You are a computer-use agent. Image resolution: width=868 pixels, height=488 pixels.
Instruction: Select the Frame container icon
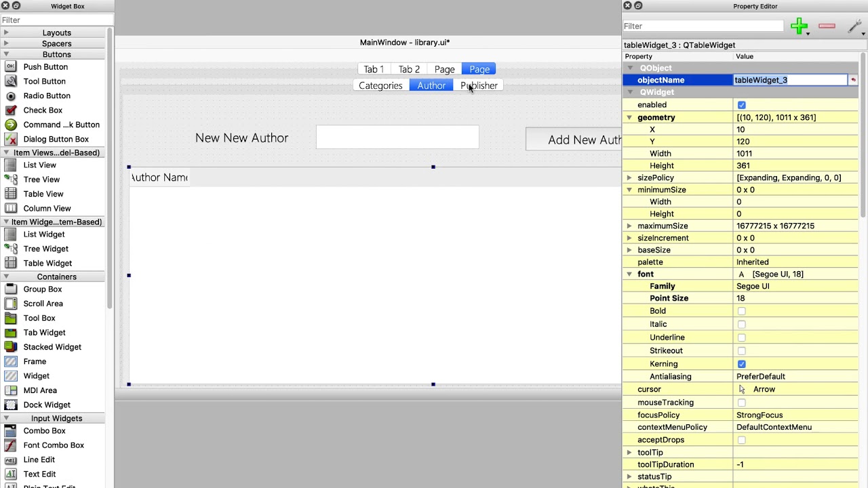pos(11,361)
